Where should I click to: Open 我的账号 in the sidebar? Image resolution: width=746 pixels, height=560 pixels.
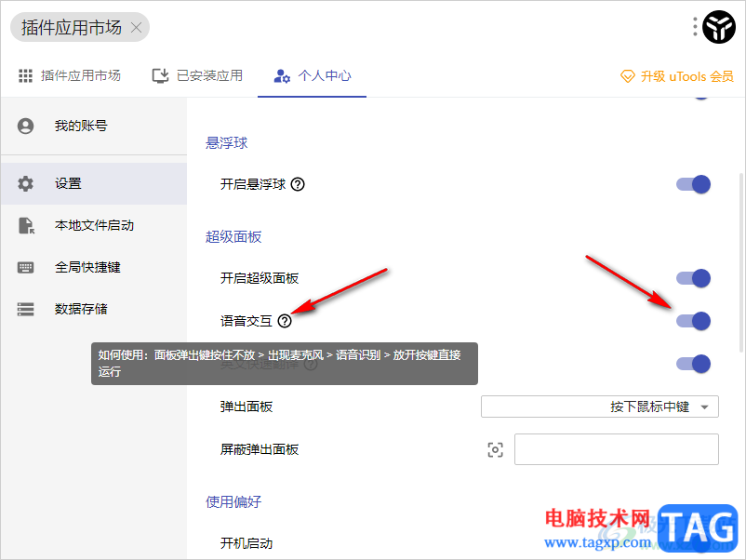[x=94, y=127]
